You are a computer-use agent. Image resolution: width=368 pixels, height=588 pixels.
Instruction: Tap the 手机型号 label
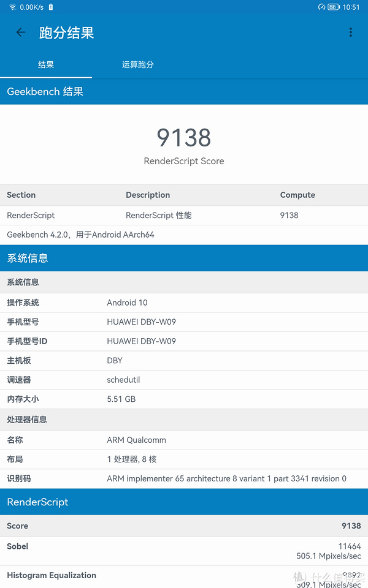click(23, 322)
